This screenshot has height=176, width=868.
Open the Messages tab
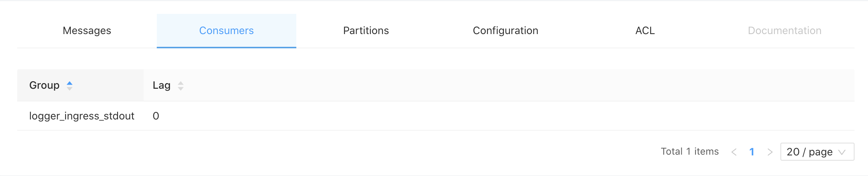click(87, 31)
